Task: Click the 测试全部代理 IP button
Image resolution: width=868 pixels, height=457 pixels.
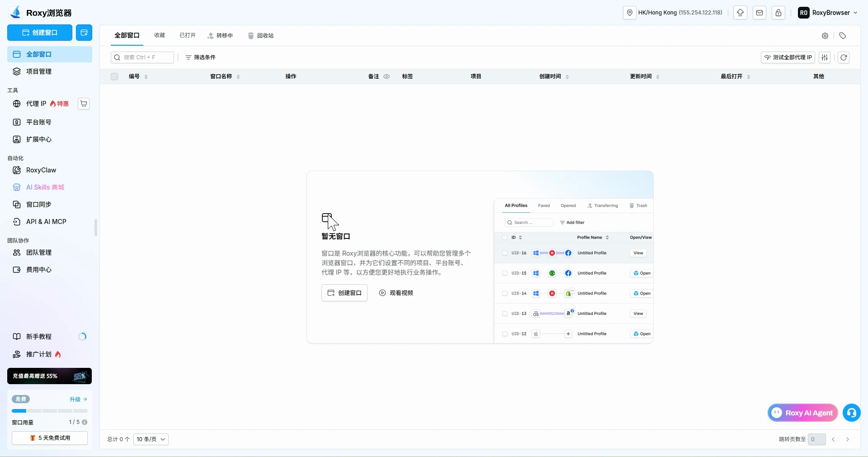Action: [x=788, y=57]
